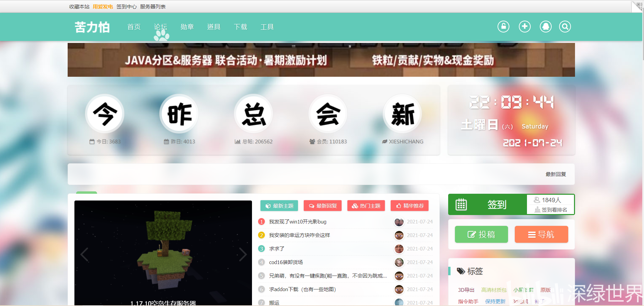644x306 pixels.
Task: Click tag 高清材质包
Action: pos(494,290)
